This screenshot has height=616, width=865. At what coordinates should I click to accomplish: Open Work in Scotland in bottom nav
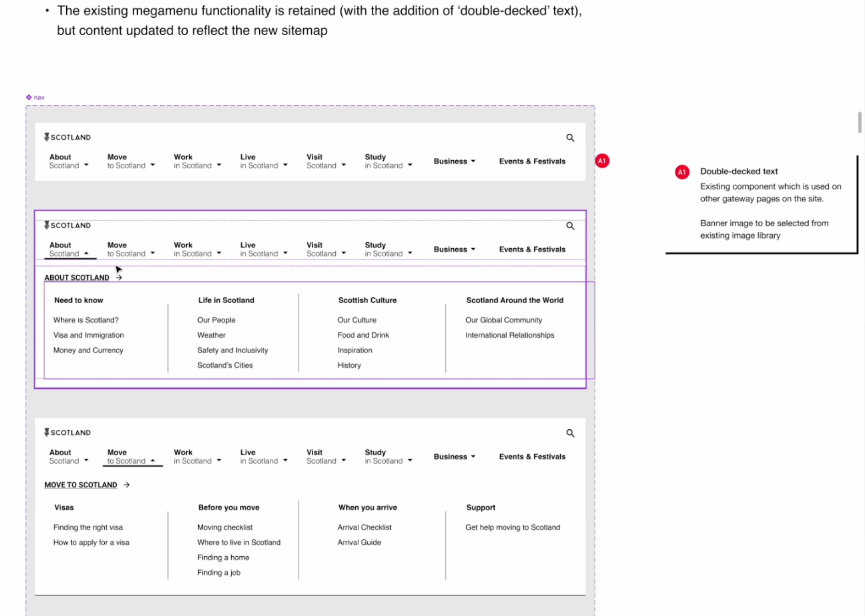[197, 457]
